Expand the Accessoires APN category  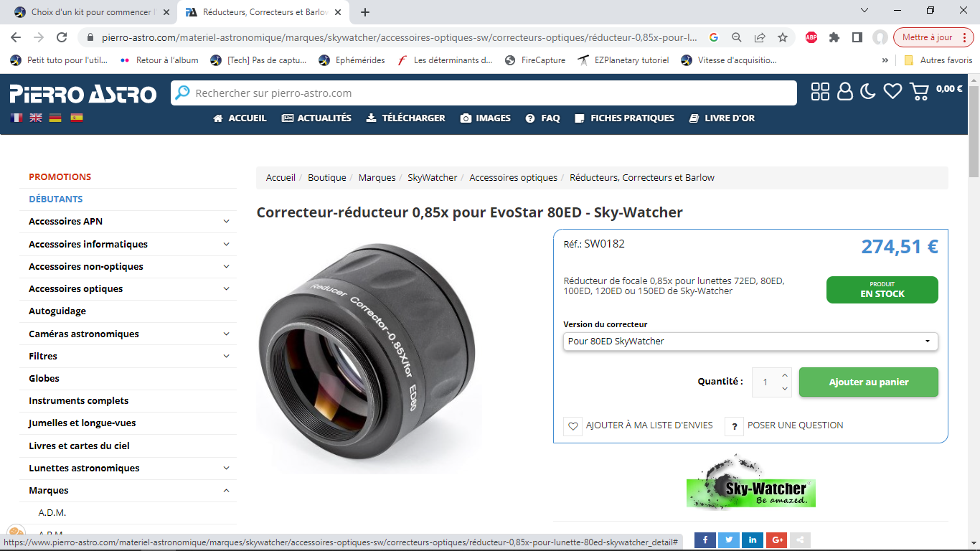click(227, 222)
